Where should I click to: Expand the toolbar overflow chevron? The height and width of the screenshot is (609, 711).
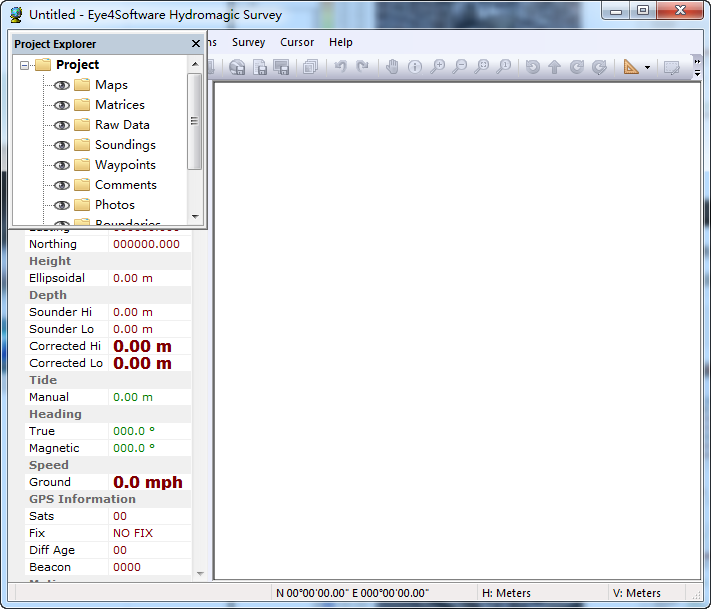point(697,61)
